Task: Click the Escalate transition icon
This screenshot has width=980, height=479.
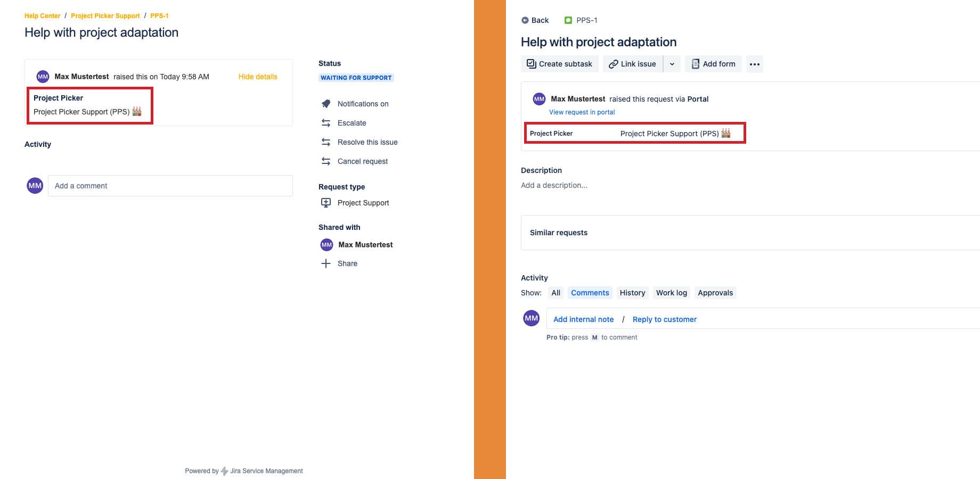Action: [x=326, y=123]
